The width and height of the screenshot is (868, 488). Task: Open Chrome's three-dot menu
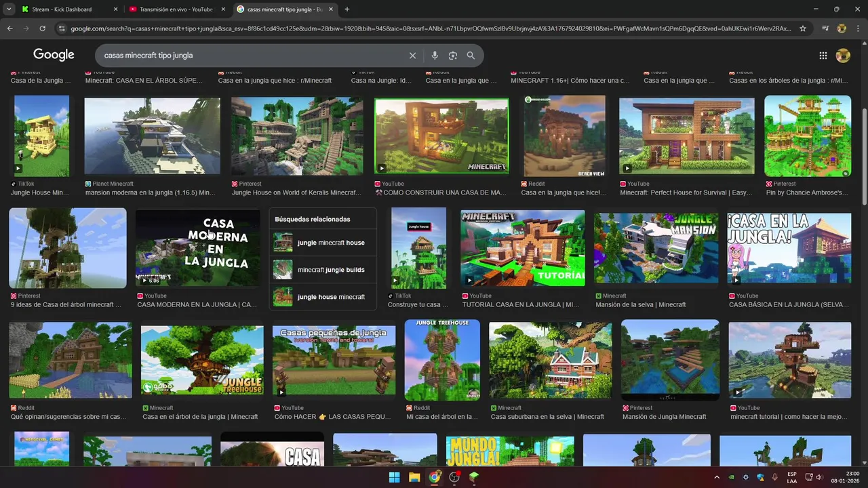[858, 28]
